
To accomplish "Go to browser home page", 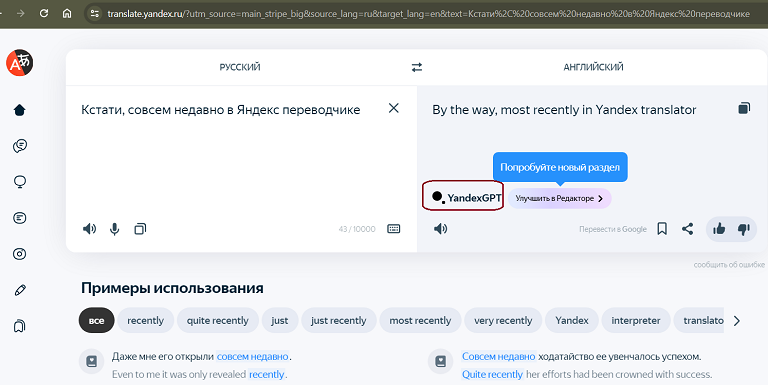I will (67, 13).
